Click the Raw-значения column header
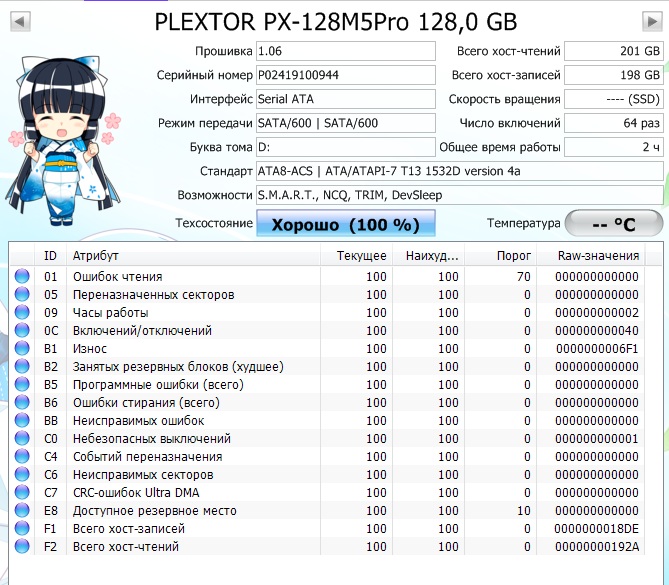The width and height of the screenshot is (669, 585). [591, 256]
